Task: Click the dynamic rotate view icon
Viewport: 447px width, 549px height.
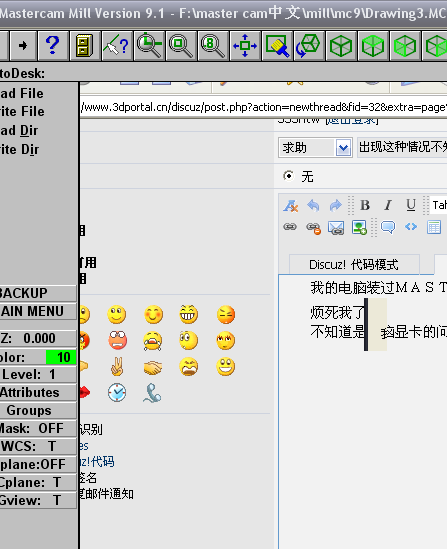Action: 309,46
